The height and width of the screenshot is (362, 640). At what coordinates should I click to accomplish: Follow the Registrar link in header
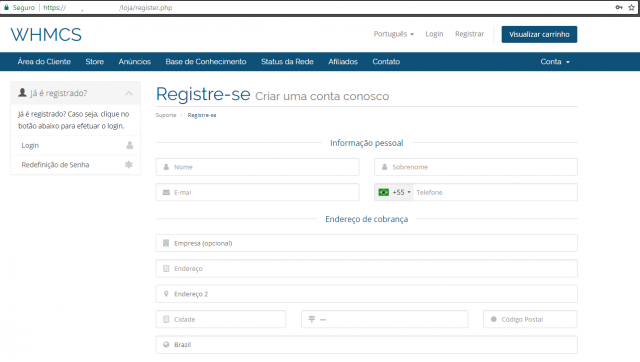pyautogui.click(x=469, y=34)
